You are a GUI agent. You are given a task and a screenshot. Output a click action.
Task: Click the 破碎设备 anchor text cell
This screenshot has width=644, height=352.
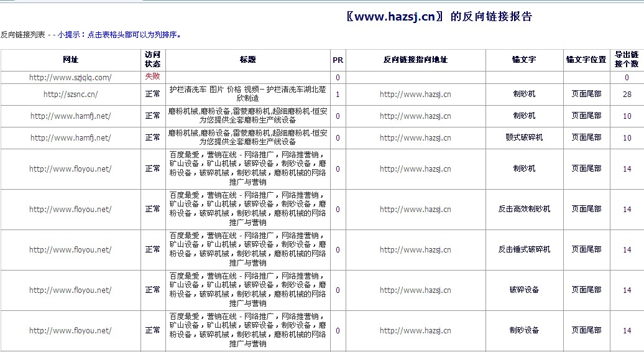click(x=524, y=290)
